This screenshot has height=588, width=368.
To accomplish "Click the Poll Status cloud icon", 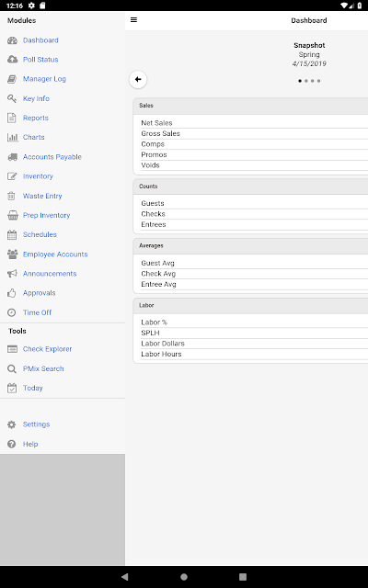I will click(x=12, y=59).
